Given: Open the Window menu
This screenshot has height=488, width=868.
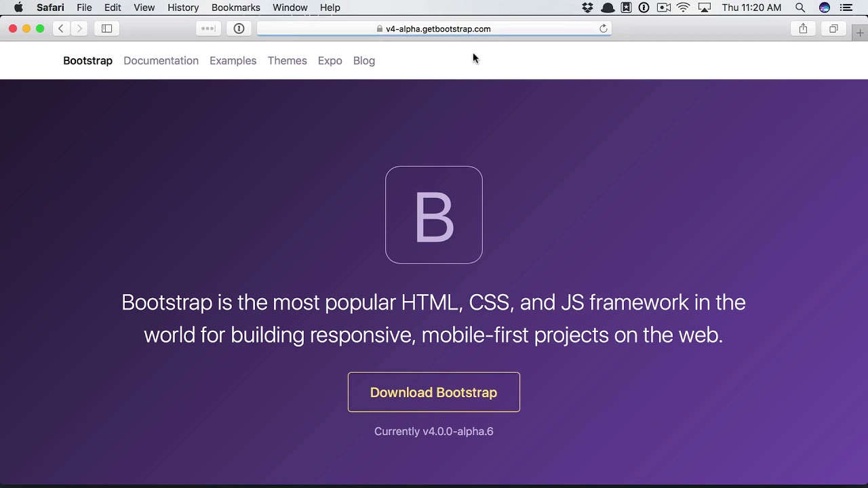Looking at the screenshot, I should (x=290, y=7).
